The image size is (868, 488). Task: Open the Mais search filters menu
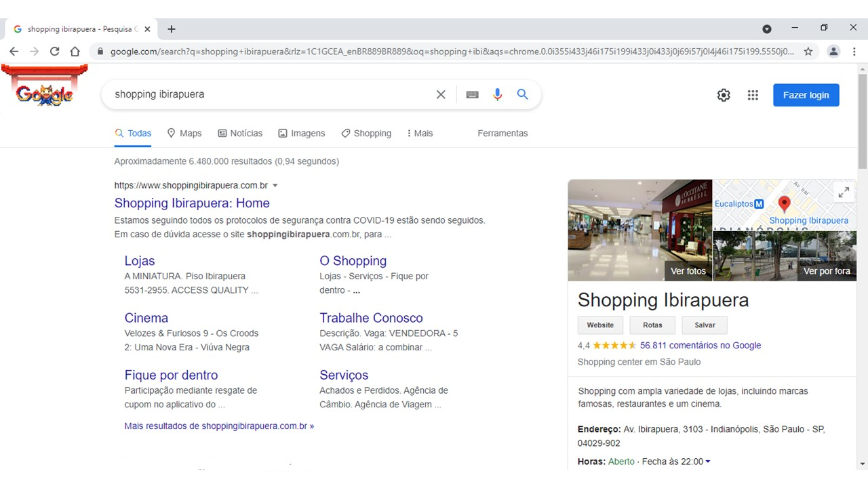420,134
